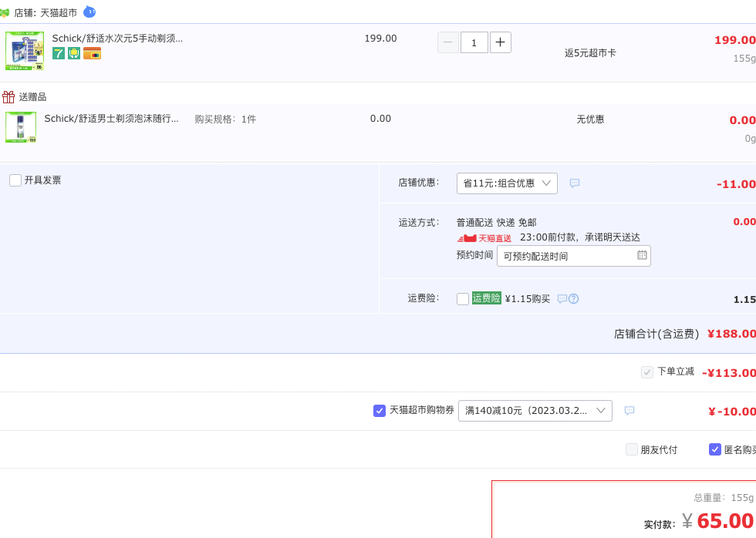756x538 pixels.
Task: Check the 朋友代付 checkbox
Action: (632, 449)
